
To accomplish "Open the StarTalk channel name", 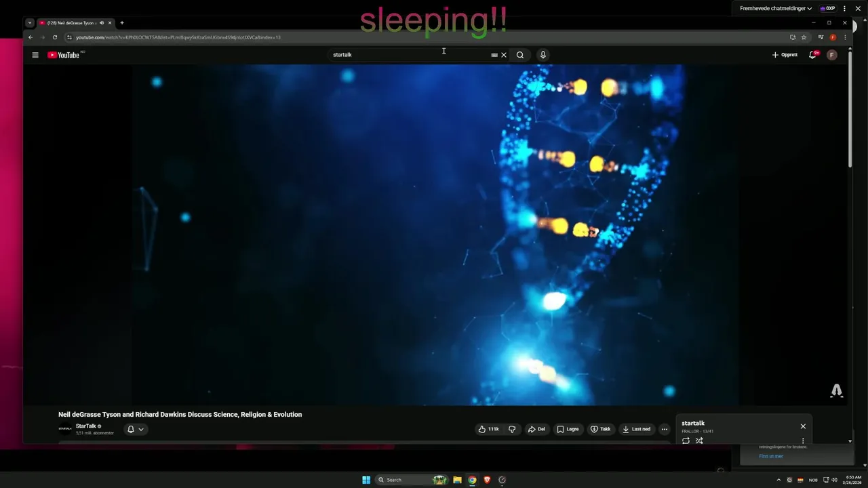I will (x=85, y=426).
